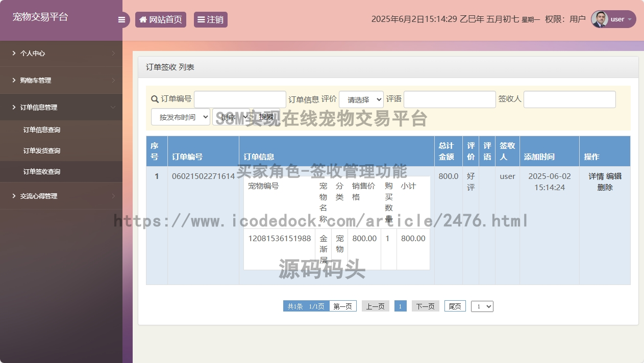Go to 第一页 first page
644x363 pixels.
point(342,306)
